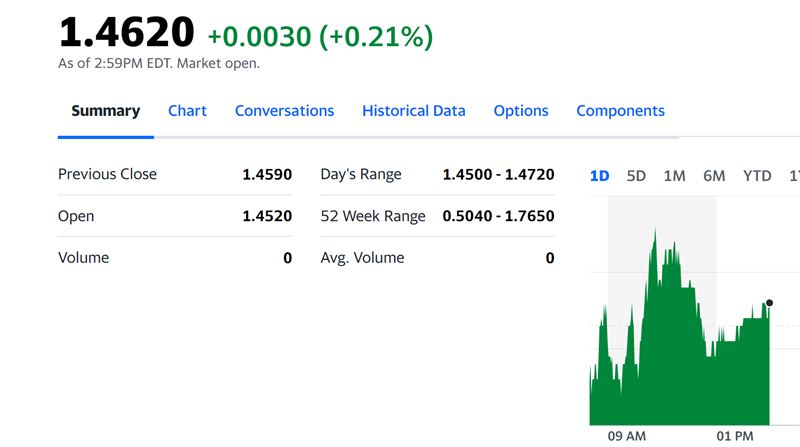
Task: Click the 01 PM axis label
Action: coord(735,436)
